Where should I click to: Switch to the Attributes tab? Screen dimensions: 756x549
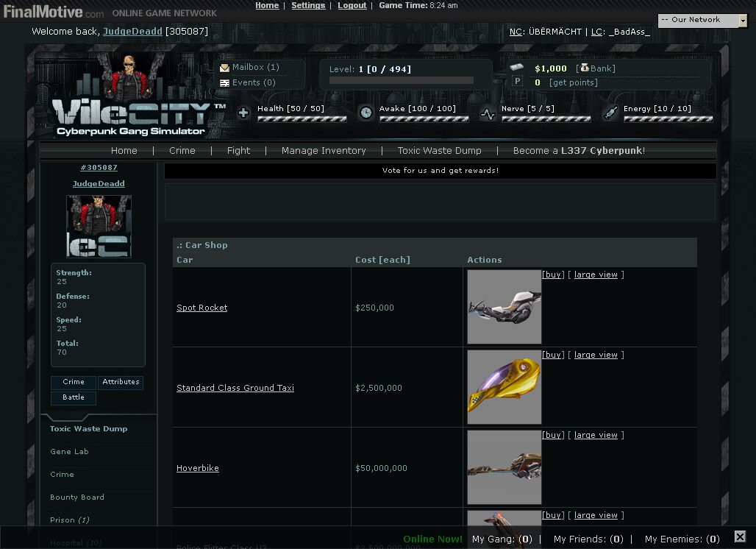(121, 383)
